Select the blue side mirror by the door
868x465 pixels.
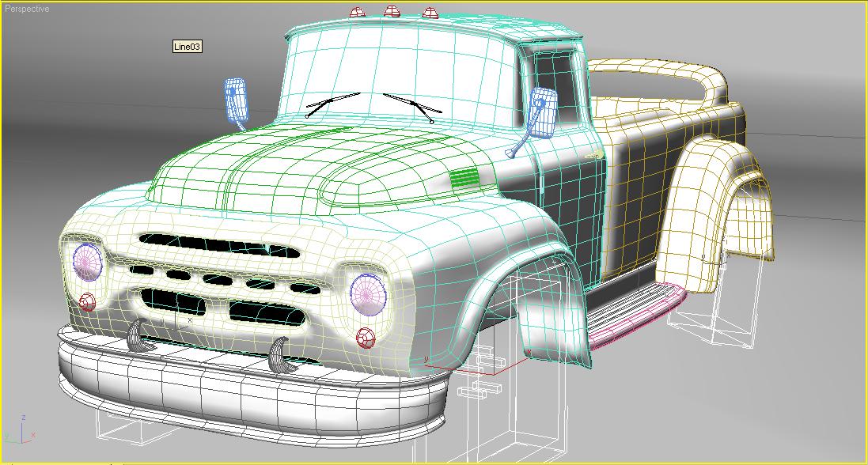click(542, 113)
